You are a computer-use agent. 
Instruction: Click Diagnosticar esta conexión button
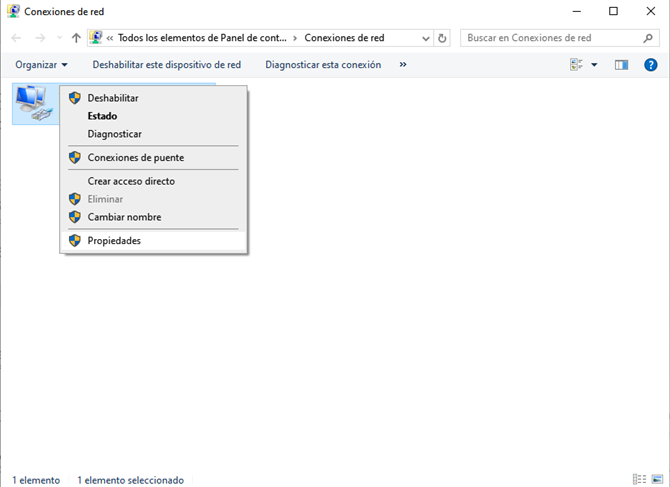click(x=323, y=65)
